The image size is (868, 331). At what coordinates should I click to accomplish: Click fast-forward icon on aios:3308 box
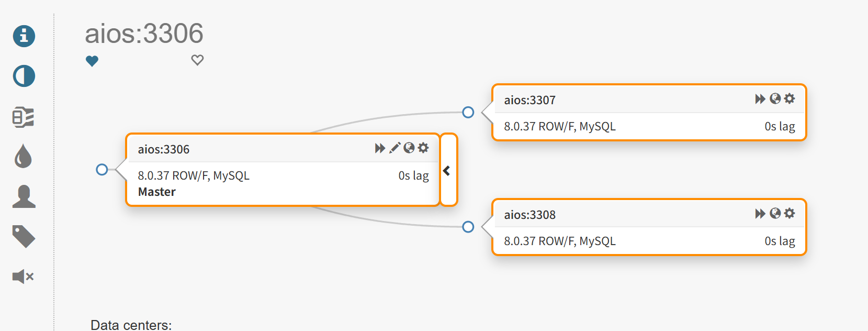(x=760, y=214)
